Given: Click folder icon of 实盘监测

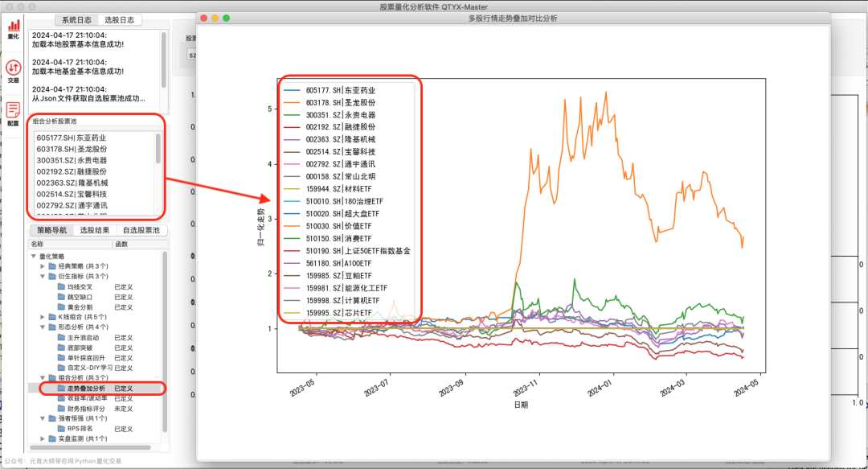Looking at the screenshot, I should pos(52,438).
